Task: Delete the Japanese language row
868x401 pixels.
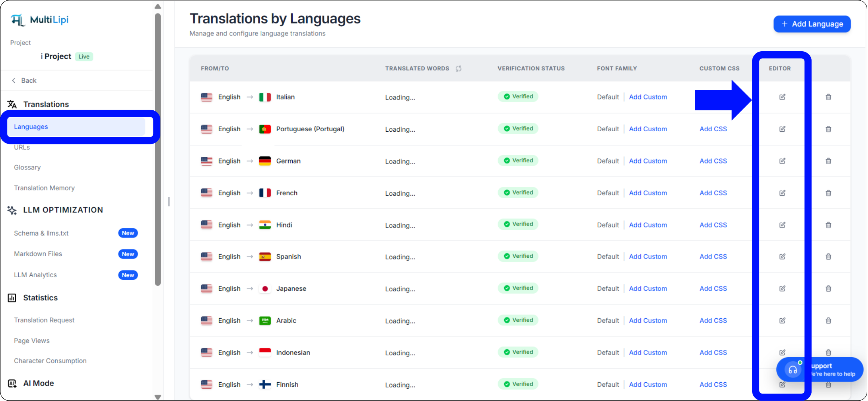Action: 828,288
